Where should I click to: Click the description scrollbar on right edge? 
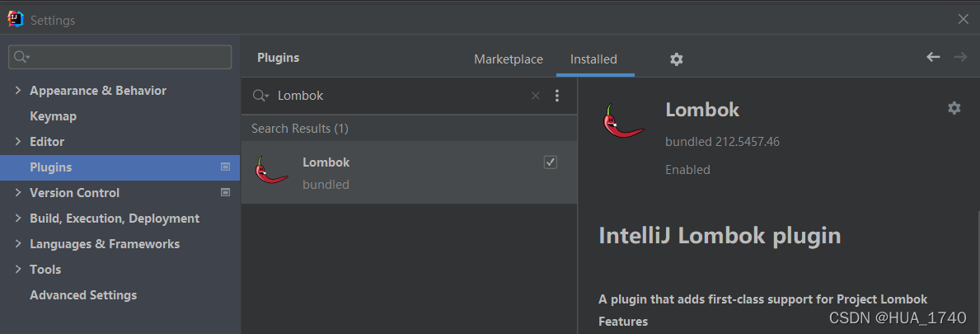click(x=978, y=272)
